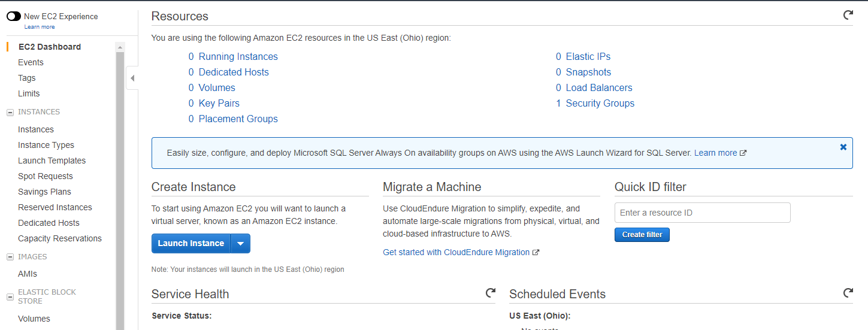
Task: Open the EC2 Dashboard sidebar item
Action: coord(50,47)
